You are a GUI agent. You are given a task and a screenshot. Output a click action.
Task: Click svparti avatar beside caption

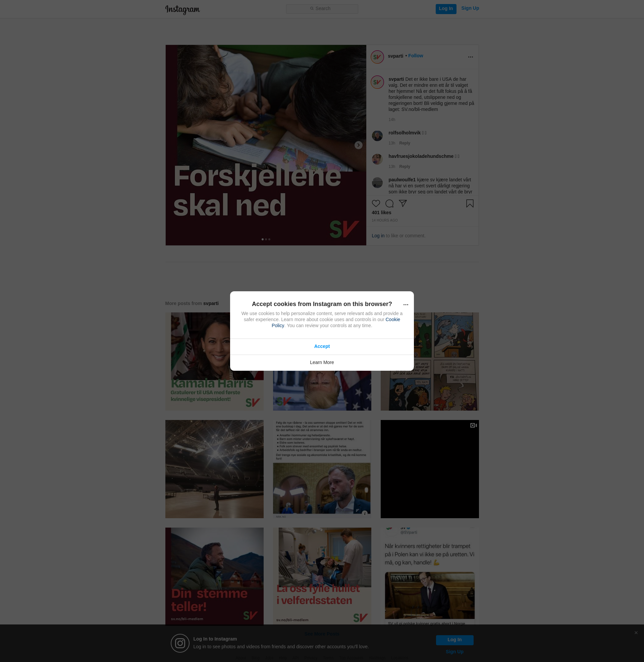[x=377, y=82]
